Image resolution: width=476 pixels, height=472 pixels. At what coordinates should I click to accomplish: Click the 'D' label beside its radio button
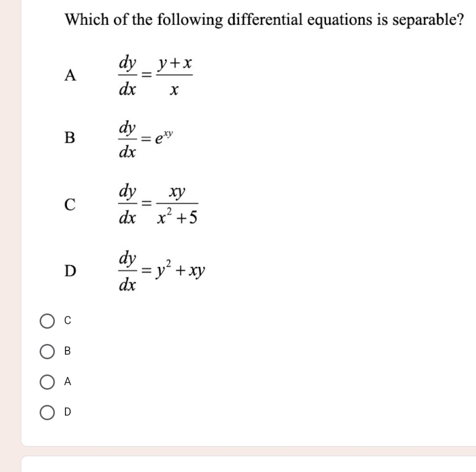(68, 412)
